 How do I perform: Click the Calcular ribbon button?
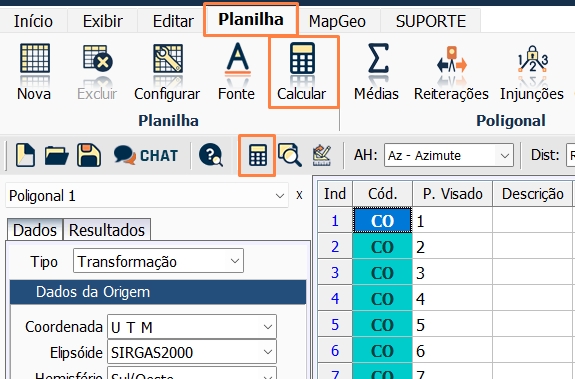(x=302, y=72)
